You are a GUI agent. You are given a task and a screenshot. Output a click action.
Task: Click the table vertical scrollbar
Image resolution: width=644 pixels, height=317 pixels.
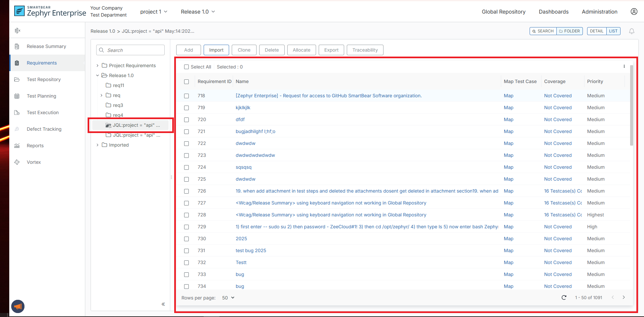click(x=631, y=106)
